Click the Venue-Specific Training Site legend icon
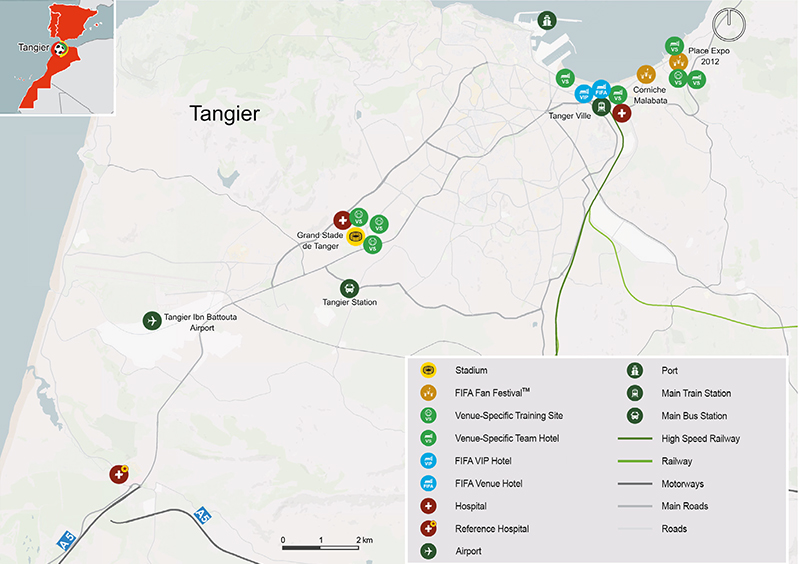This screenshot has height=564, width=800. point(428,415)
